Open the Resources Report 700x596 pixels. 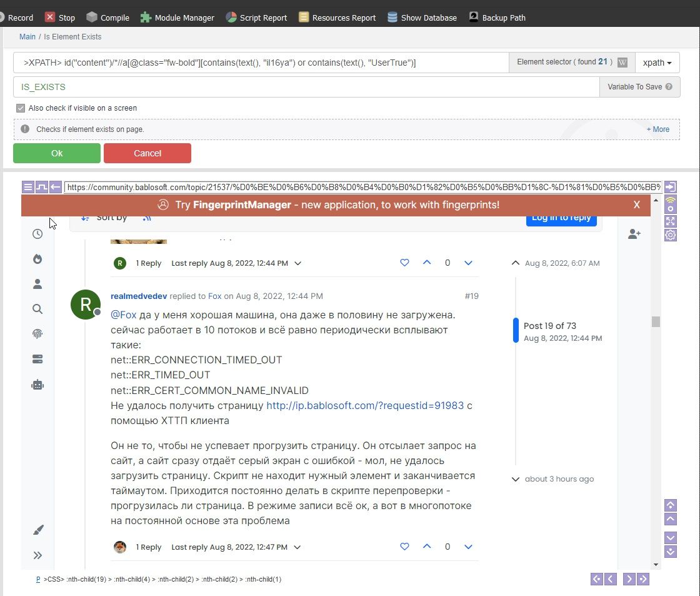point(337,18)
